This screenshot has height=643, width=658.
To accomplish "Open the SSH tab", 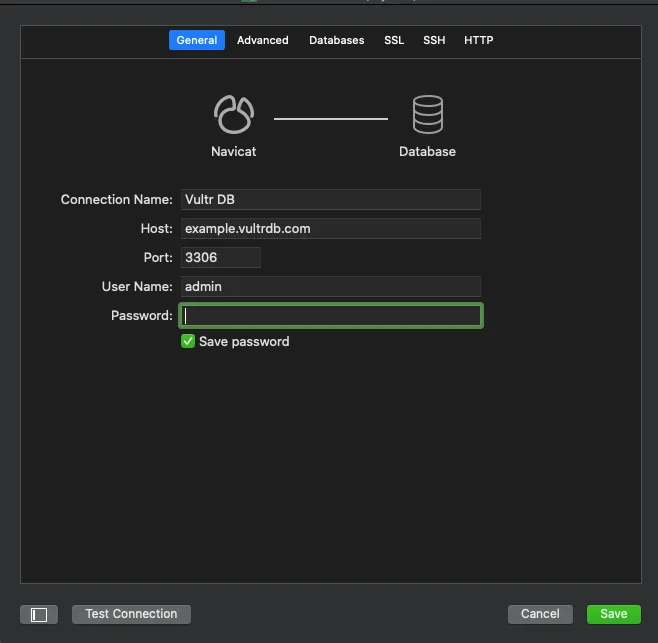I will 434,40.
